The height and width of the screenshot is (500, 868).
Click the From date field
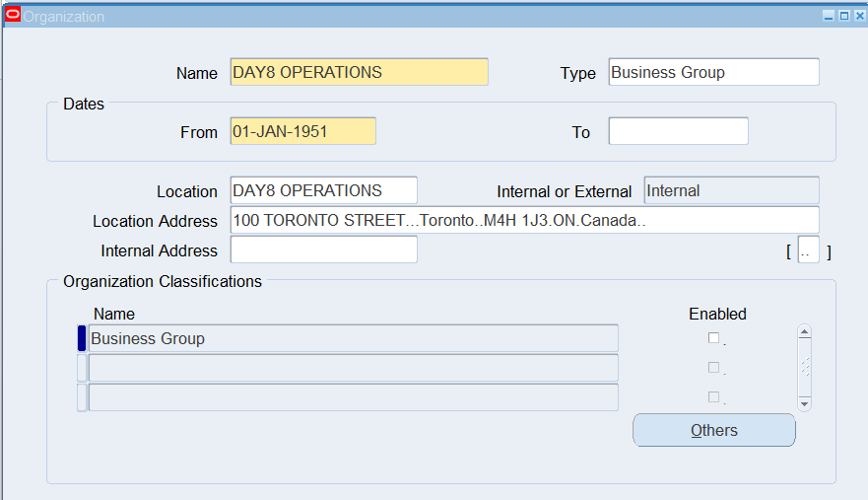coord(302,131)
